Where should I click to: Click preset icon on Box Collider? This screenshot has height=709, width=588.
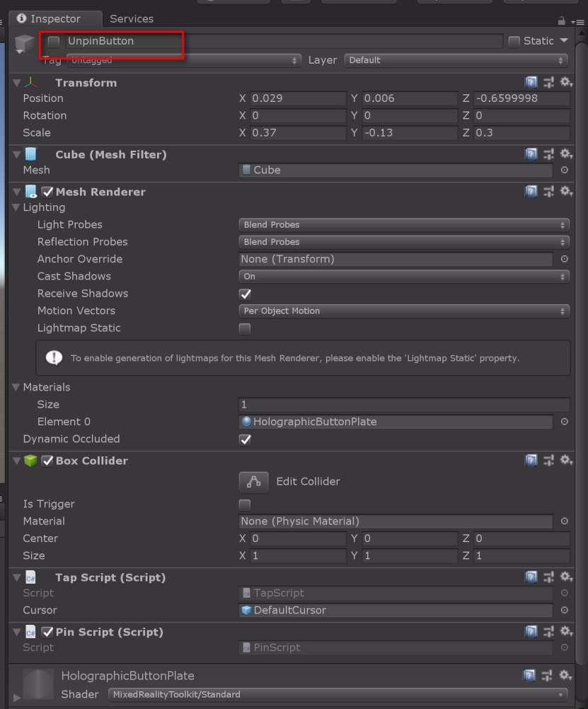tap(548, 461)
